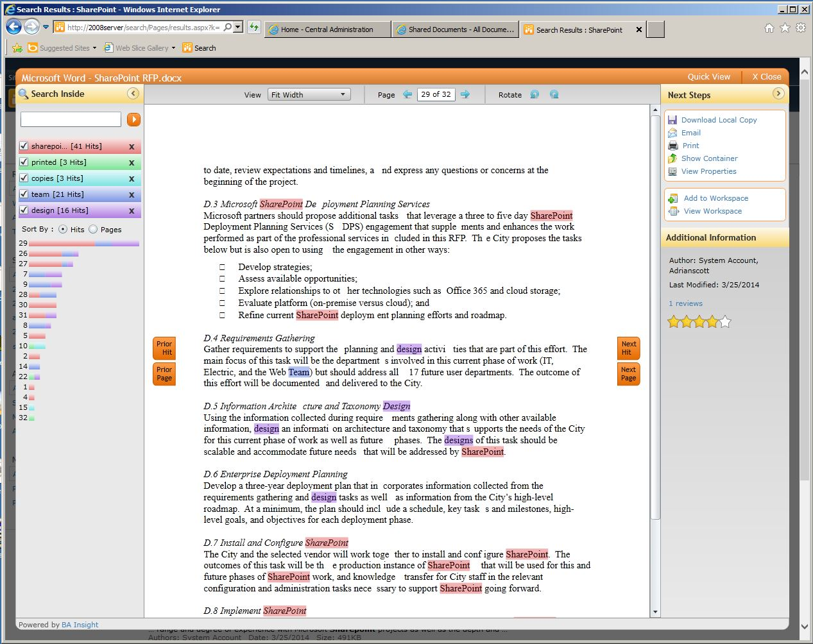Click the Show Container icon
The height and width of the screenshot is (644, 813).
[672, 158]
